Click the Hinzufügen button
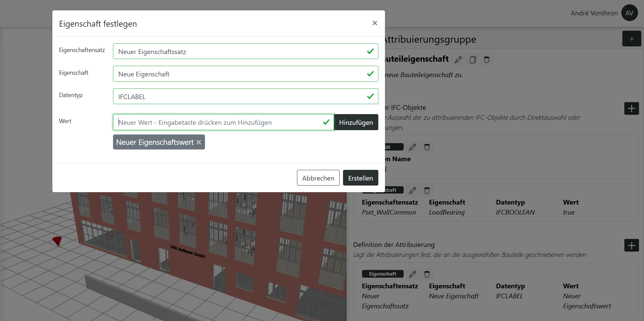 (x=356, y=122)
